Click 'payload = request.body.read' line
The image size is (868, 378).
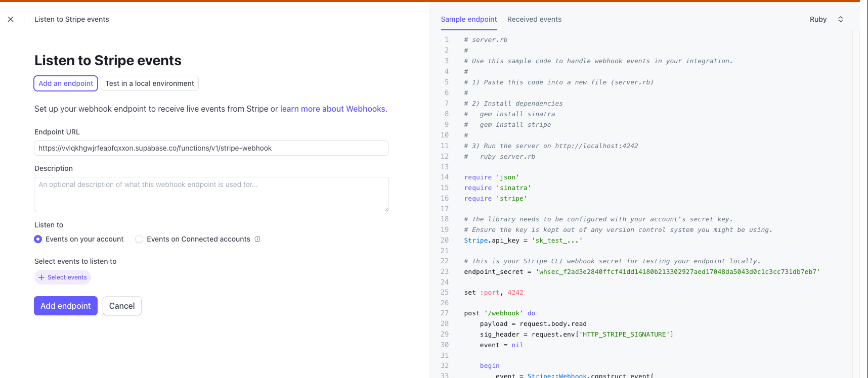tap(533, 324)
